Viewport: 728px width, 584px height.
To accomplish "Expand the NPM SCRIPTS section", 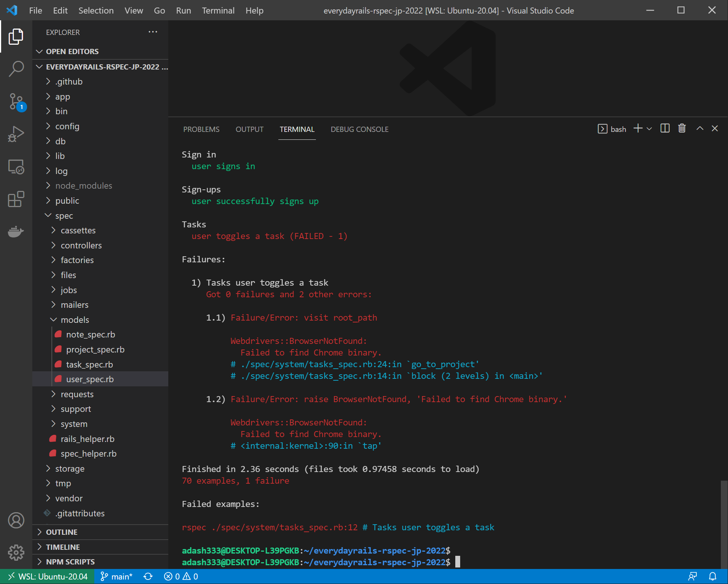I will pyautogui.click(x=100, y=562).
